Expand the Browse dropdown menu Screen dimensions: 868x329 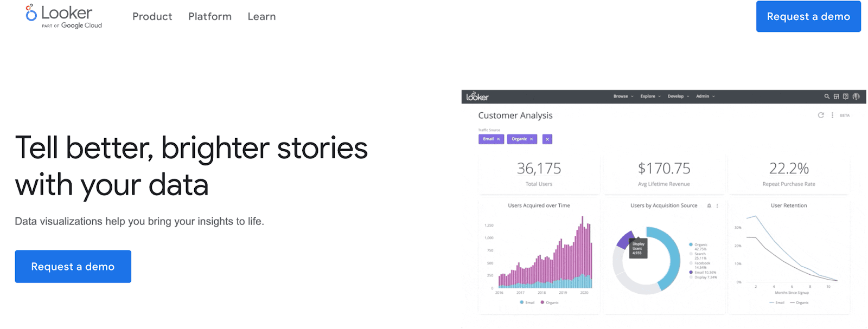coord(623,96)
